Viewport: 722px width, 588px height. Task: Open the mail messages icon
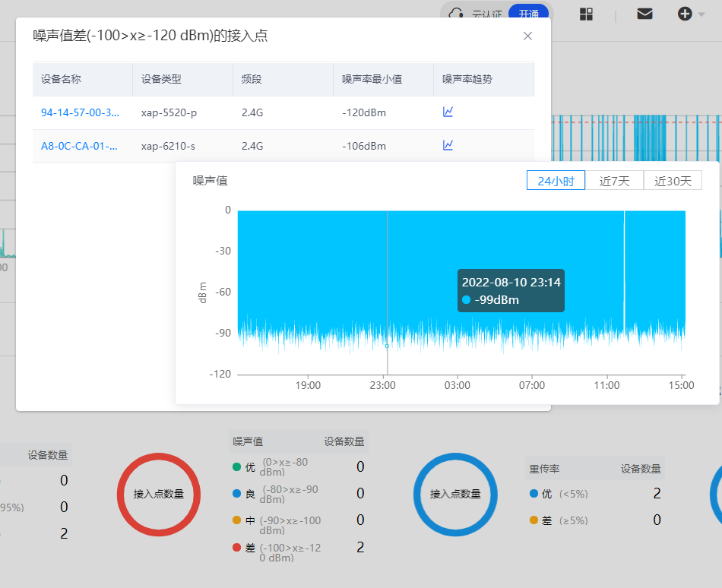tap(644, 14)
